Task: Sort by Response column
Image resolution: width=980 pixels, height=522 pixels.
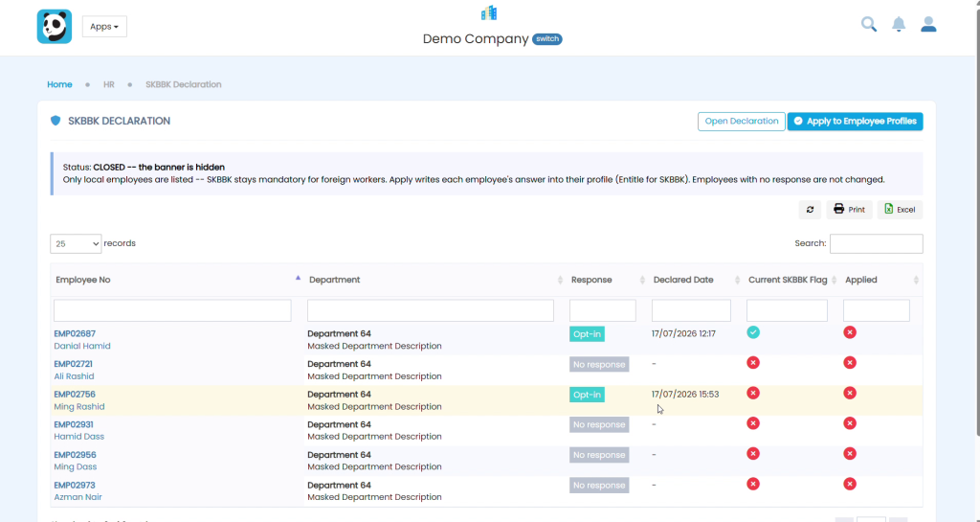Action: [607, 280]
